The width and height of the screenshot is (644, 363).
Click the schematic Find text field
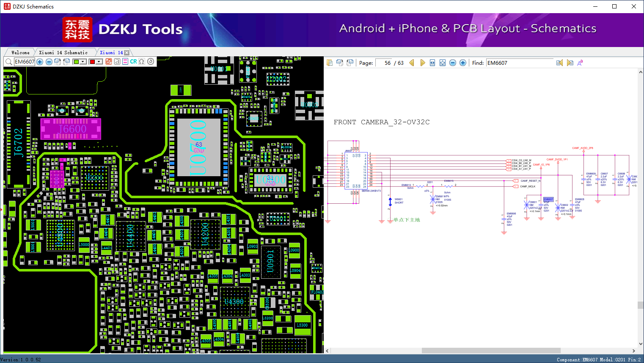(520, 63)
